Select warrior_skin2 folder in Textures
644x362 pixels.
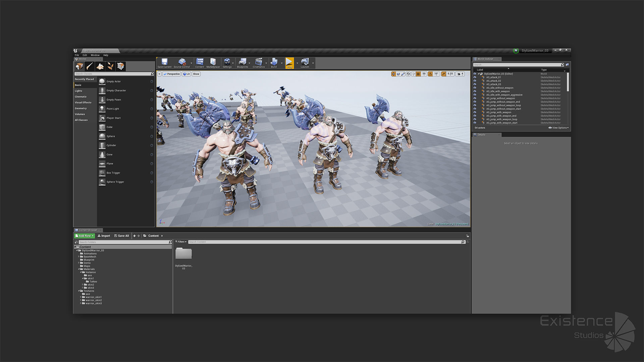pyautogui.click(x=92, y=300)
